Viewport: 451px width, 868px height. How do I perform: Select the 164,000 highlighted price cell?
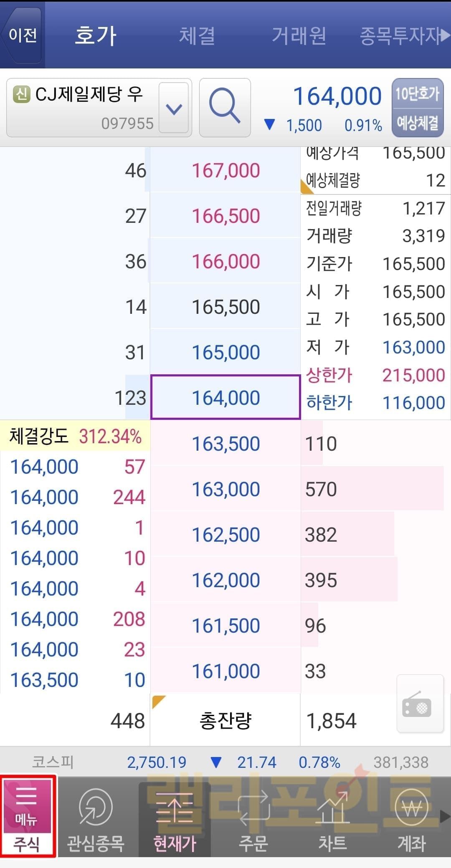[x=225, y=397]
